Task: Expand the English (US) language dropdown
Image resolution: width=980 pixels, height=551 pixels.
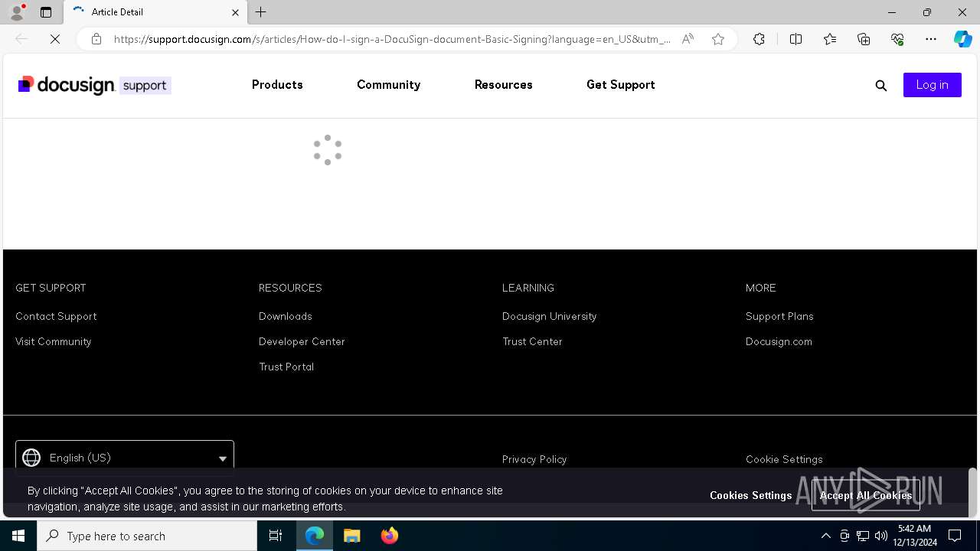Action: [125, 458]
